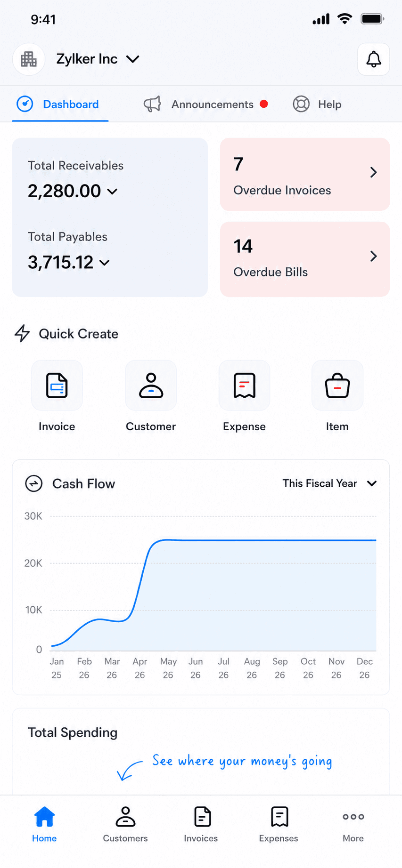Viewport: 402px width, 868px height.
Task: Tap the 9:41 clock in status bar
Action: 43,19
